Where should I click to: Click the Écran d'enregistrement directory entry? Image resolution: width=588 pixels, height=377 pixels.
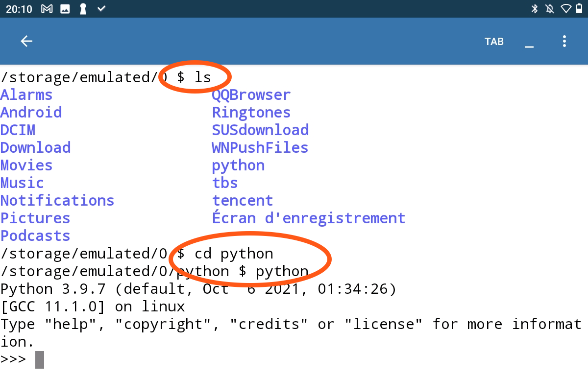coord(308,218)
